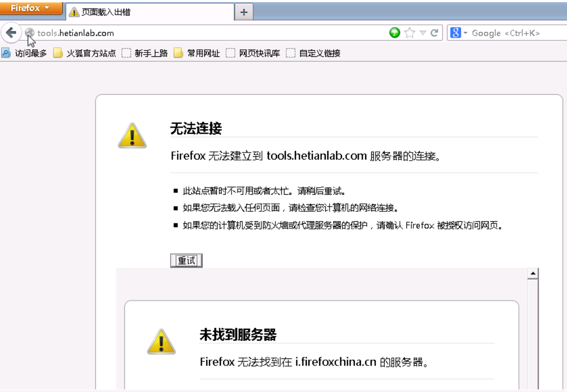Screen dimensions: 567x392
Task: Go back with the arrow button
Action: point(11,33)
